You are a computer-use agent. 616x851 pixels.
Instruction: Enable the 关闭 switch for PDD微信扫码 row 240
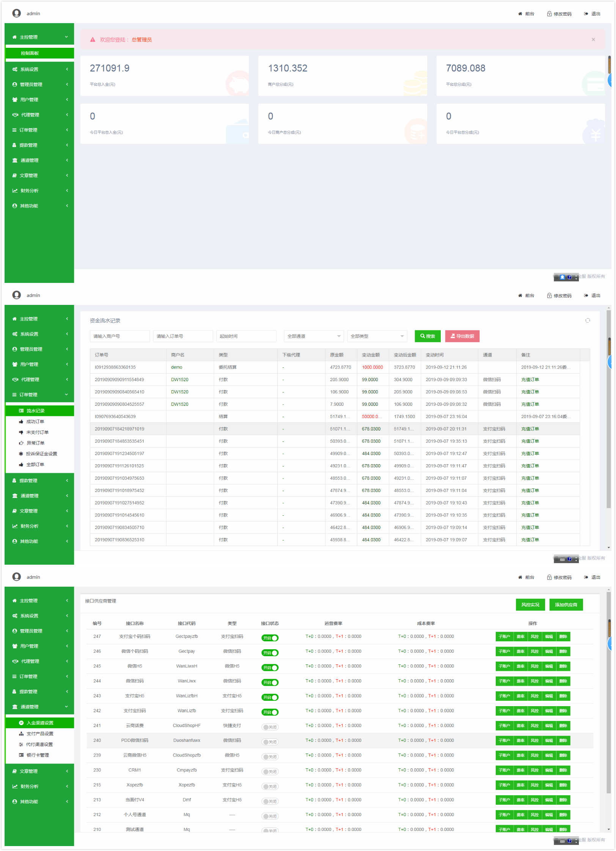click(x=270, y=742)
